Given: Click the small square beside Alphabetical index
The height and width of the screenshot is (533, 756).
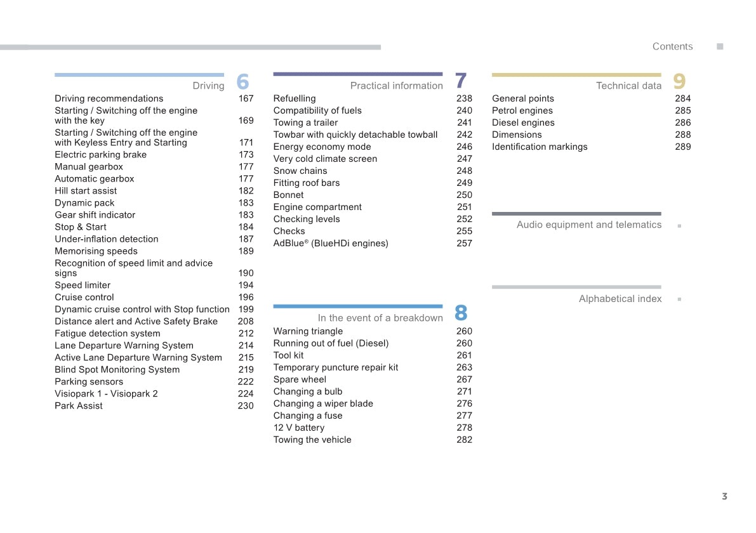Looking at the screenshot, I should pos(679,299).
